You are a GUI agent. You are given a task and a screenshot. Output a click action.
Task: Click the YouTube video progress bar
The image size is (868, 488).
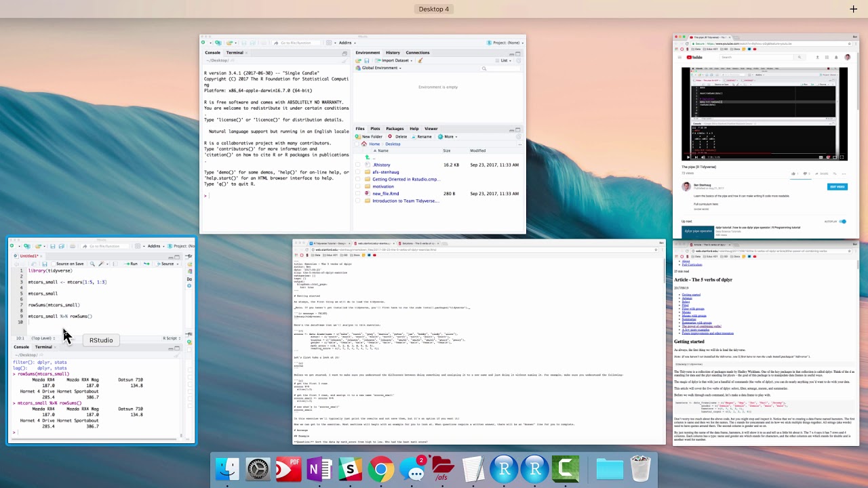[x=764, y=152]
